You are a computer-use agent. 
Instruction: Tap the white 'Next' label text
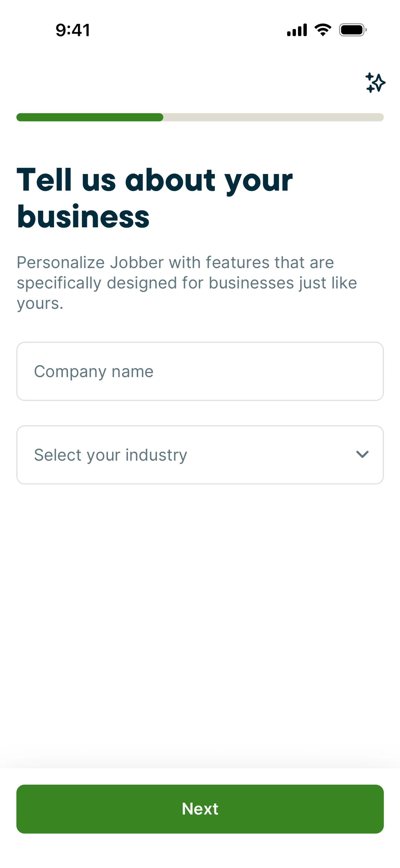point(200,809)
